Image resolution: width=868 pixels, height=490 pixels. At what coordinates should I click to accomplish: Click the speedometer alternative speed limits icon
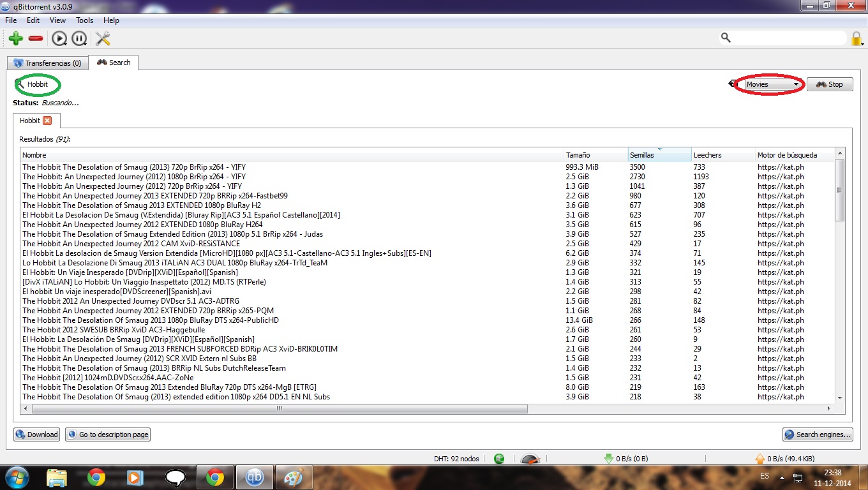[x=530, y=459]
